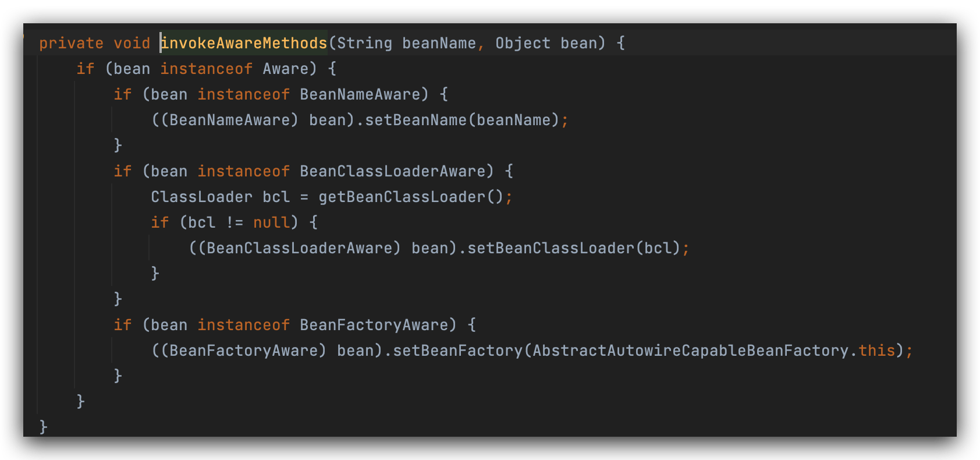The width and height of the screenshot is (980, 460).
Task: Click the 'private' keyword
Action: 71,43
